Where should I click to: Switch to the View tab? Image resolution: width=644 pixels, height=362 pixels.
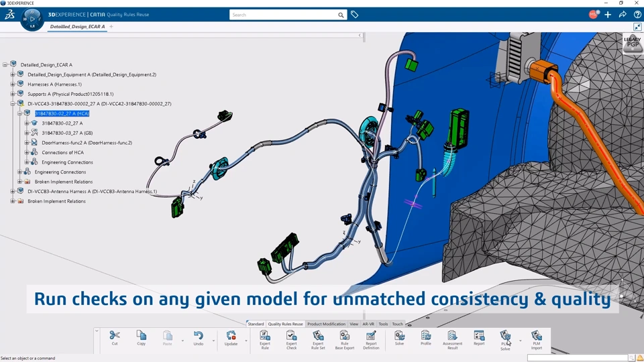click(x=354, y=324)
